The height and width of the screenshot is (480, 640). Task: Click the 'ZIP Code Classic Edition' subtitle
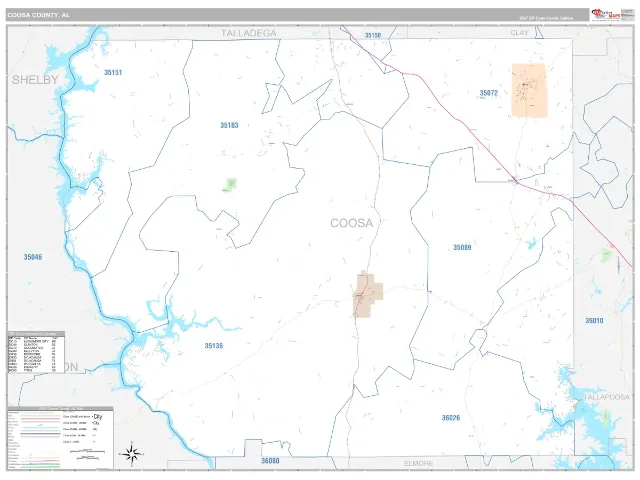coord(546,18)
